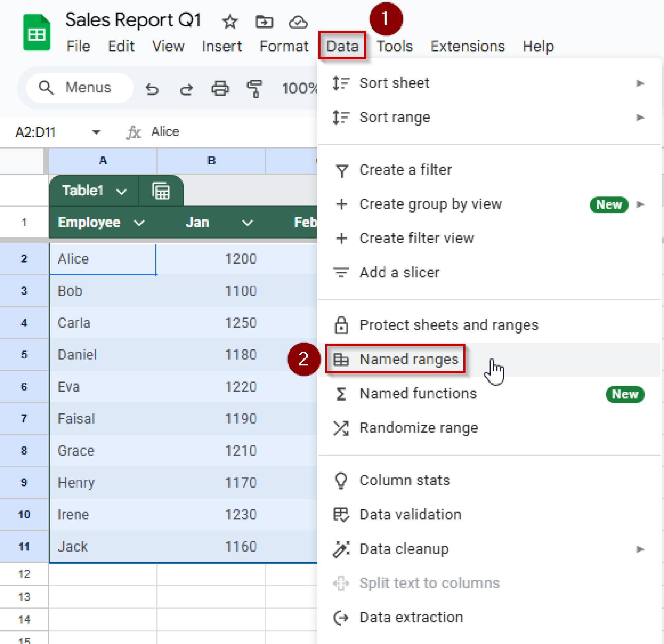Open the Employee column dropdown
Viewport: 664px width, 644px height.
coord(139,223)
